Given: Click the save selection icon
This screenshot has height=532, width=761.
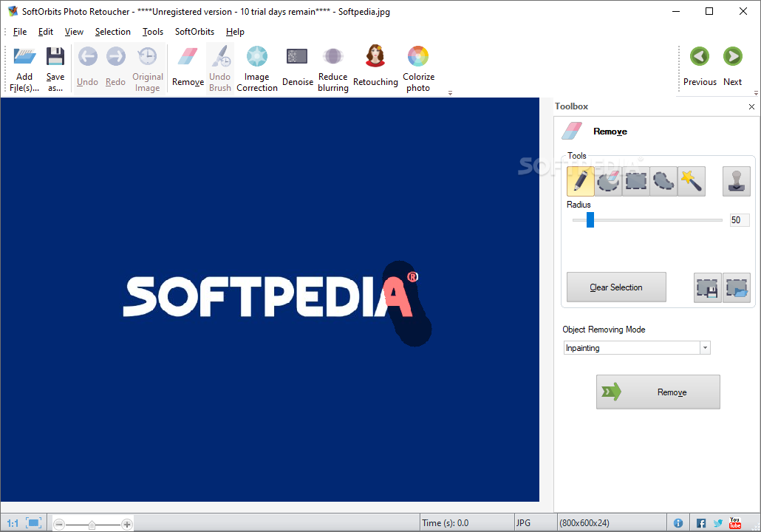Looking at the screenshot, I should [708, 287].
